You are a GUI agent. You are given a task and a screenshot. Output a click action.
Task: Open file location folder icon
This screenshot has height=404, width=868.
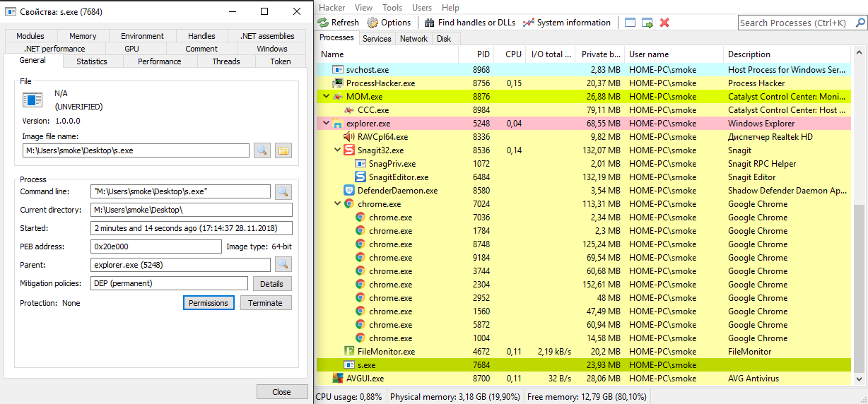(283, 150)
